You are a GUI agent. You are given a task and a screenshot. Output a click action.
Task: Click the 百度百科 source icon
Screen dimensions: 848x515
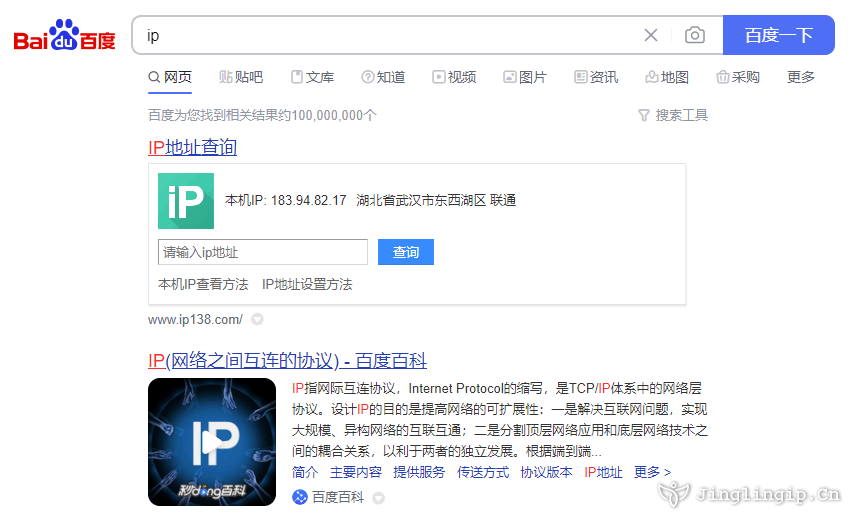tap(300, 497)
